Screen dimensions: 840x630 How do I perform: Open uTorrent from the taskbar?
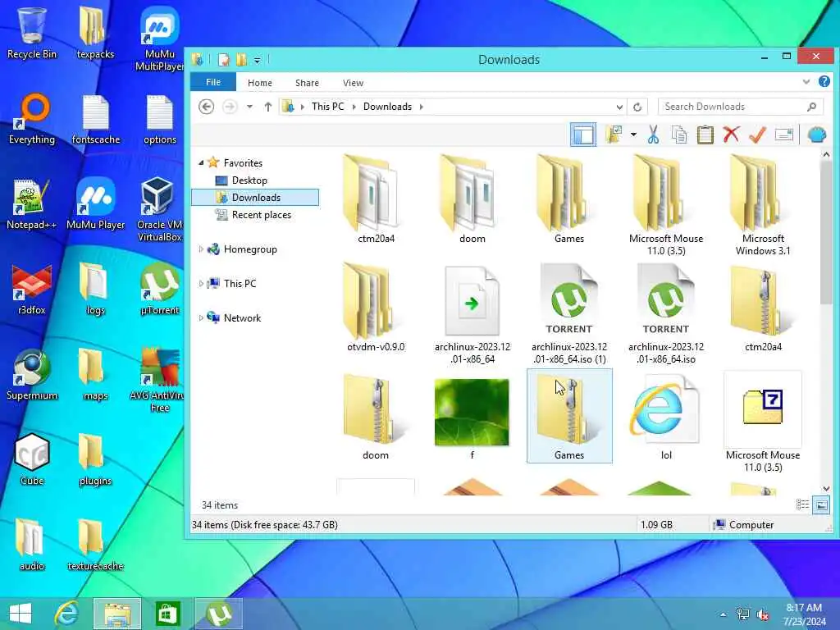tap(219, 614)
